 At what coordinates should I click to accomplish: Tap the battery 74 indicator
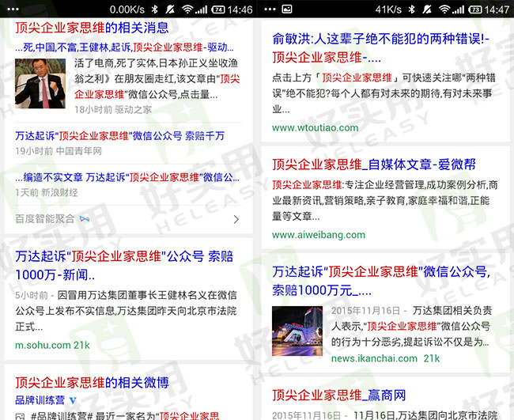pos(218,9)
